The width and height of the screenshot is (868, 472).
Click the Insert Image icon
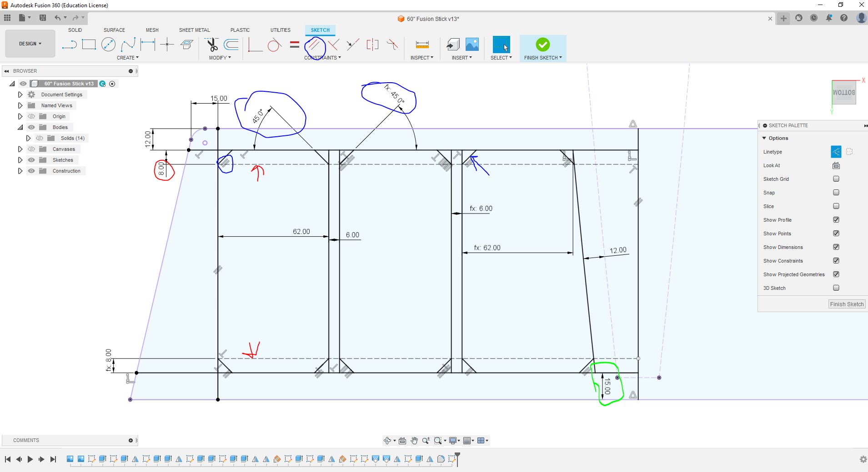472,45
